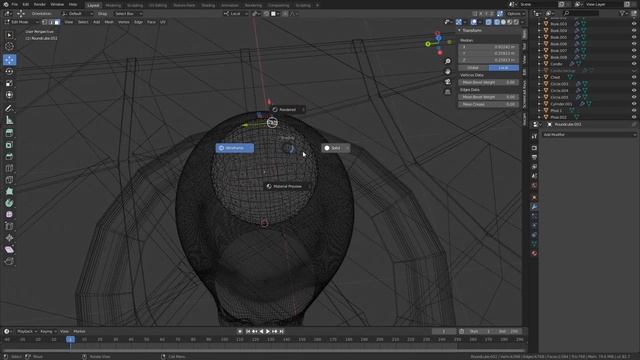Hide Cylinder.001 via eye icon
640x360 pixels.
tap(634, 104)
